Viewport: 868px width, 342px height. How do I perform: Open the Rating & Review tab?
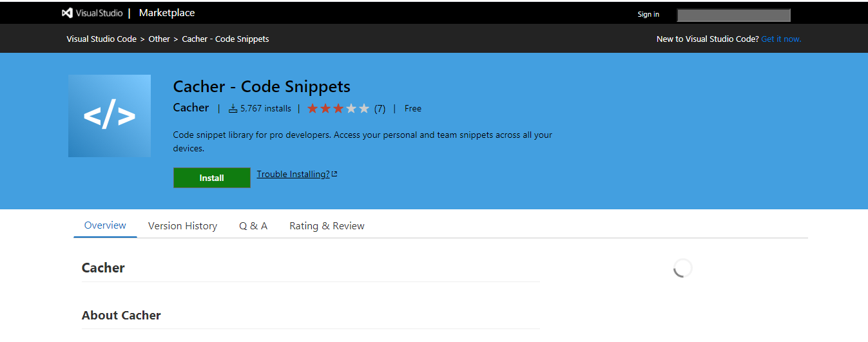327,226
